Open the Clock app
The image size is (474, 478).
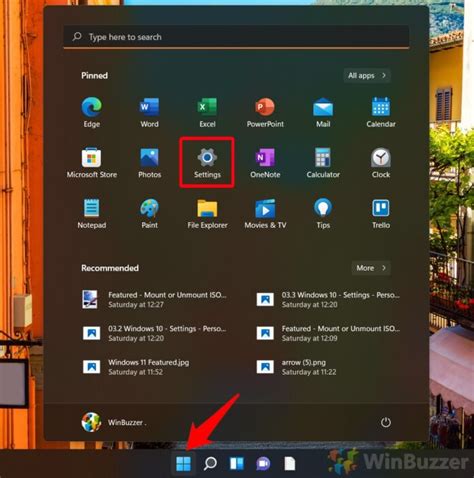381,163
